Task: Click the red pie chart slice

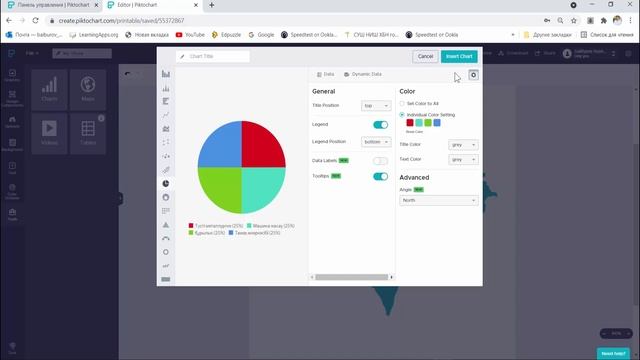Action: point(261,147)
